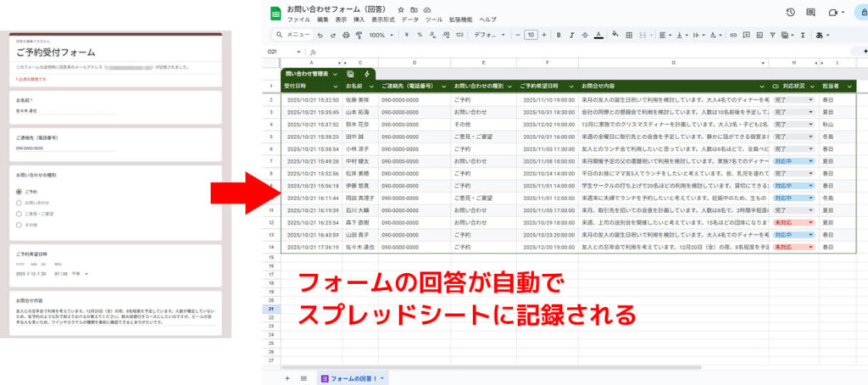Open the all sheets list icon
Viewport: 868px width, 385px height.
point(303,378)
